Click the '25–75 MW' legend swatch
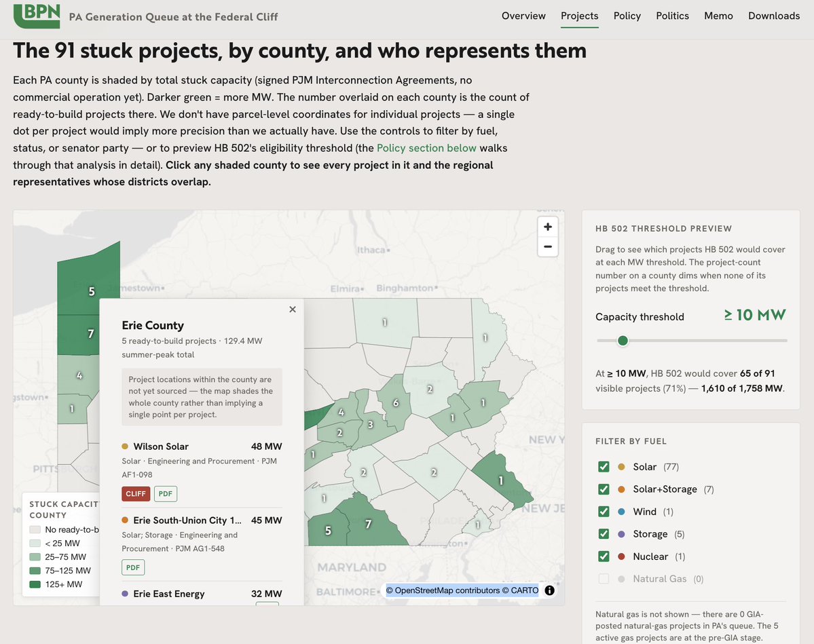Image resolution: width=814 pixels, height=644 pixels. point(35,557)
